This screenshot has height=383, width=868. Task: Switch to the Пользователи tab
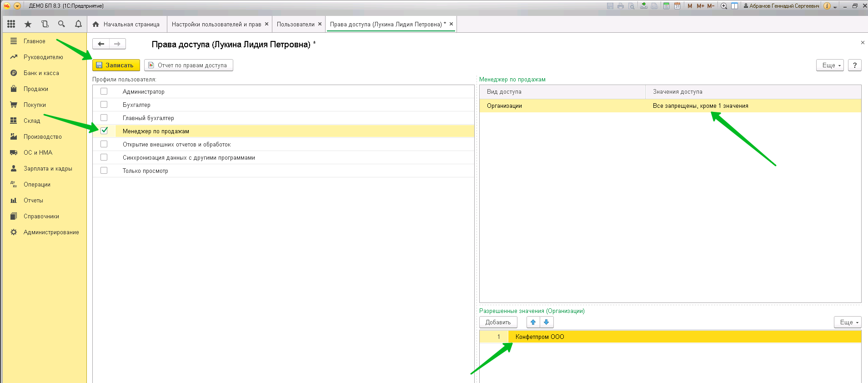295,25
